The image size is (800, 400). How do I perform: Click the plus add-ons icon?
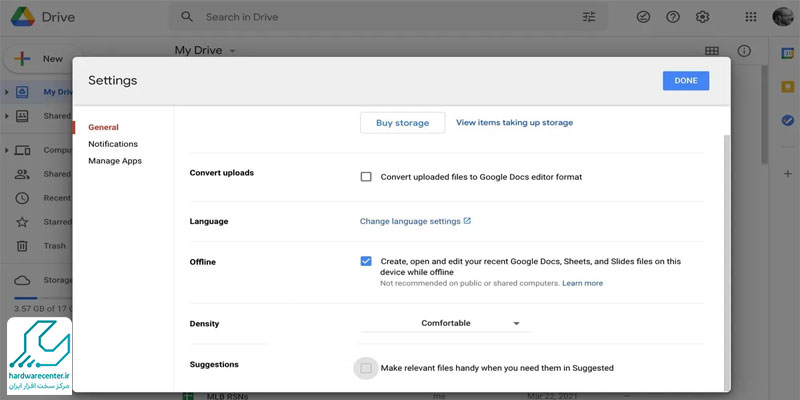coord(788,174)
